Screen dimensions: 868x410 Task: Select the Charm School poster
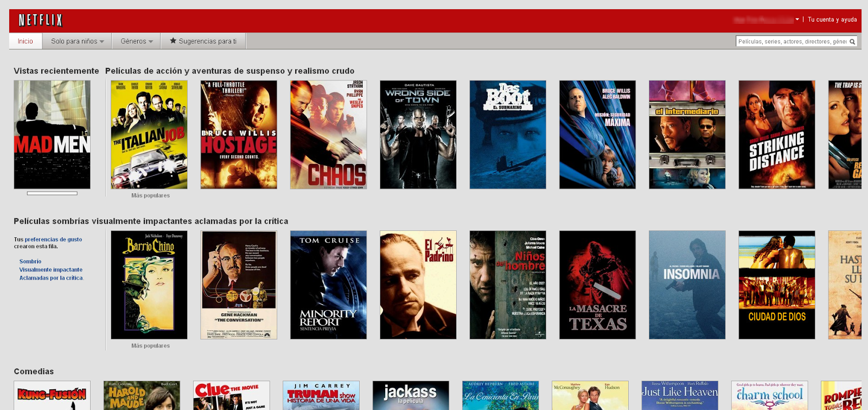pos(770,395)
